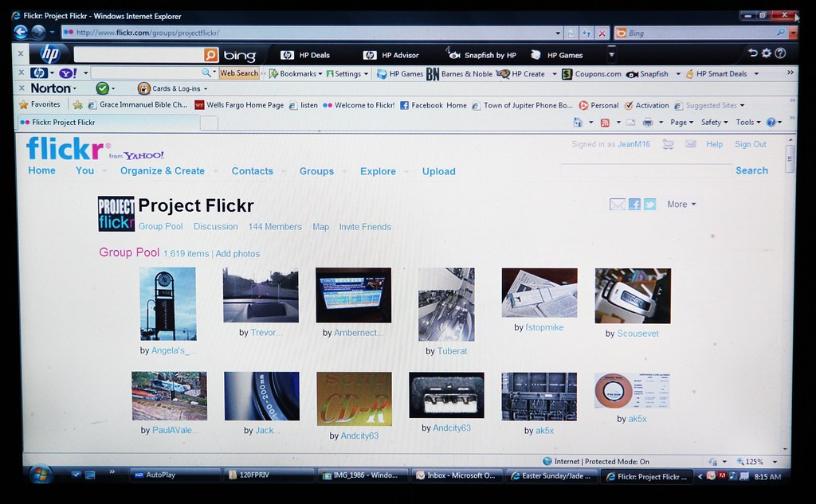
Task: Expand the More share dropdown
Action: click(681, 205)
